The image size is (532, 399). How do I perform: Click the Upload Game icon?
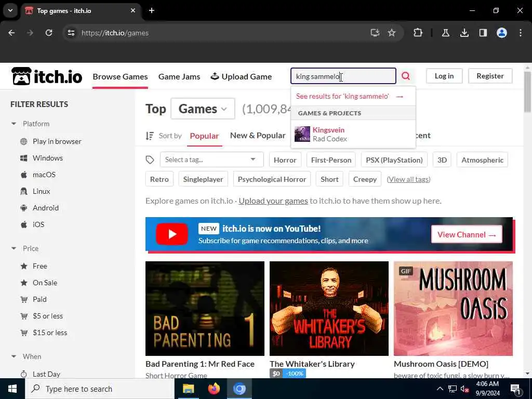(x=215, y=76)
